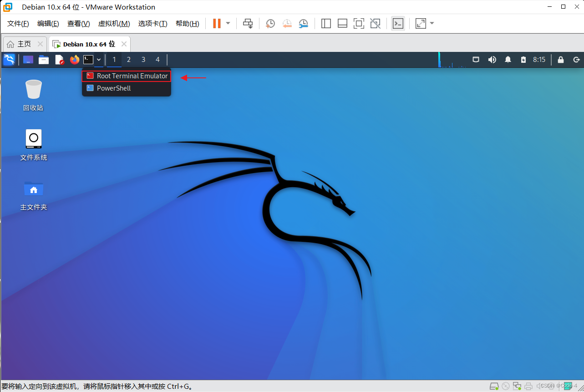Image resolution: width=584 pixels, height=392 pixels.
Task: Open the 帮助(H) menu
Action: click(x=188, y=24)
